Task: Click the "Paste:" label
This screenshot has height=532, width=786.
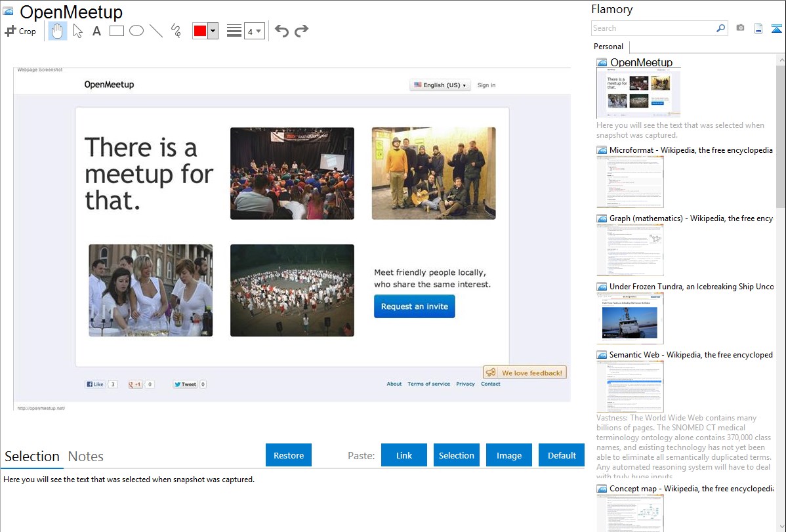Action: click(x=362, y=456)
